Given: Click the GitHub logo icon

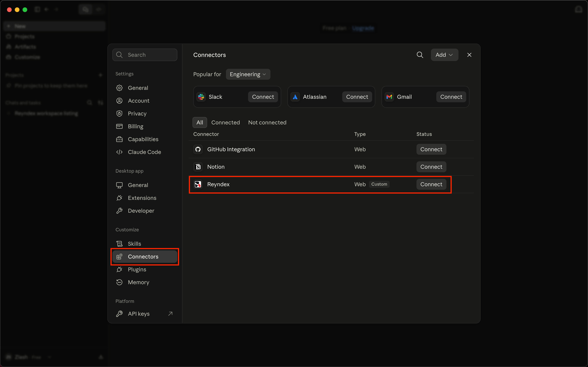Looking at the screenshot, I should 198,149.
